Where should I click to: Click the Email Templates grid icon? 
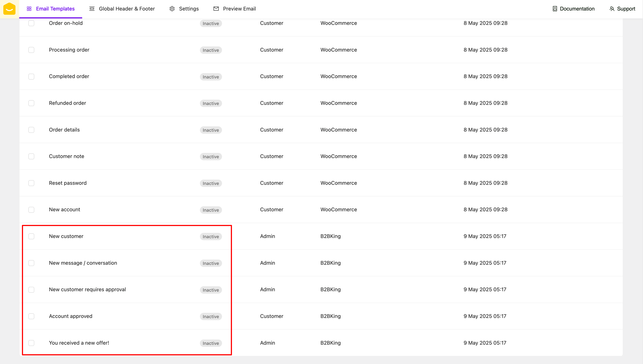[29, 9]
